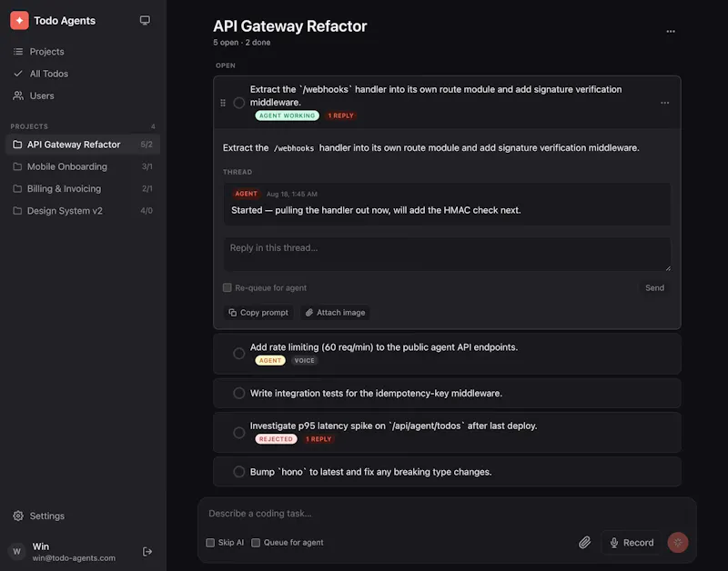Focus the Reply in this thread field
The width and height of the screenshot is (728, 571).
point(447,255)
